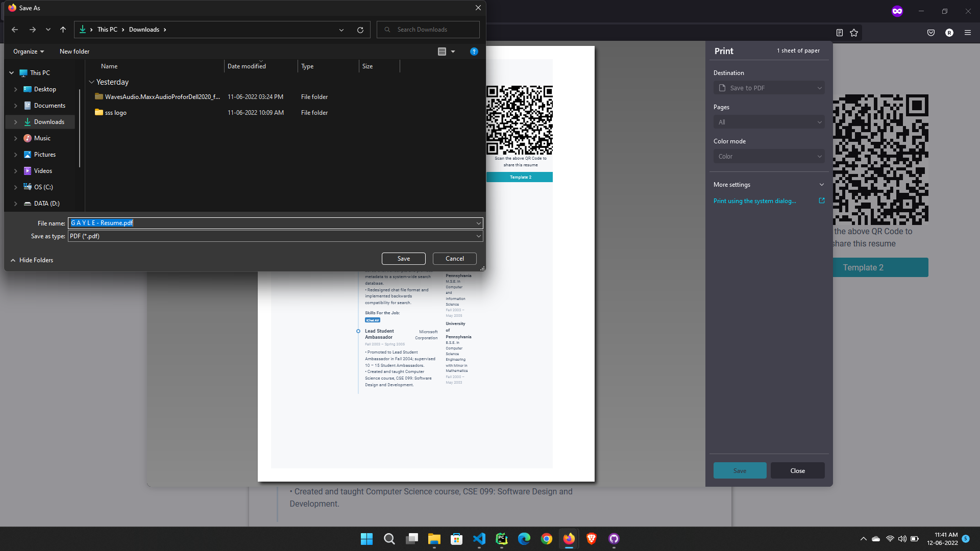Click the File name input field
Viewport: 980px width, 551px height.
(x=276, y=223)
